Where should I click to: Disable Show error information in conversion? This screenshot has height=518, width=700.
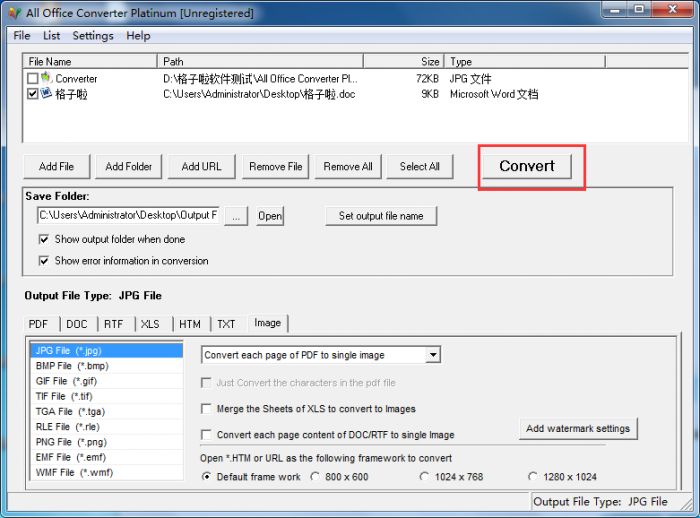tap(44, 261)
